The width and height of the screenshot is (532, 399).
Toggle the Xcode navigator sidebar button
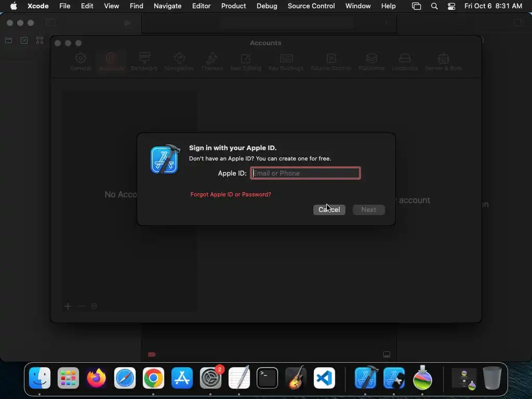point(50,23)
